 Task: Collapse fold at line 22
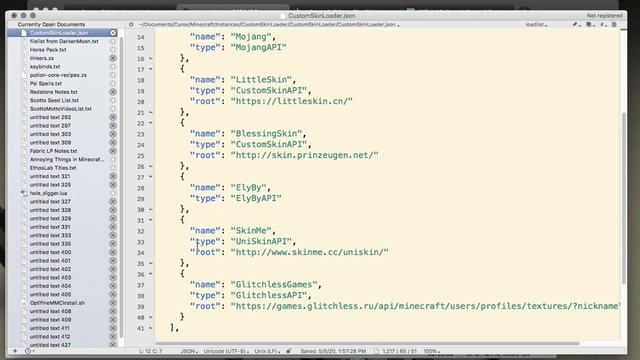tap(151, 123)
